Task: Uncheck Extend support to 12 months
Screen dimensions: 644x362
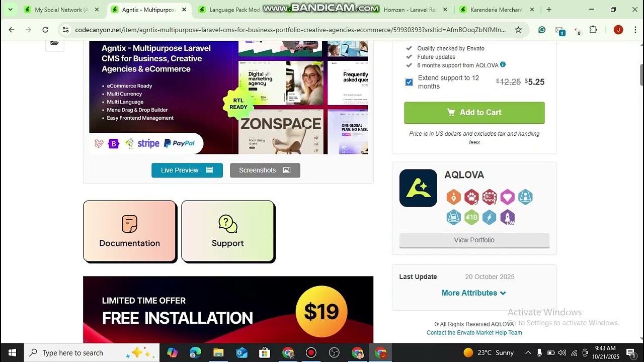Action: tap(409, 82)
